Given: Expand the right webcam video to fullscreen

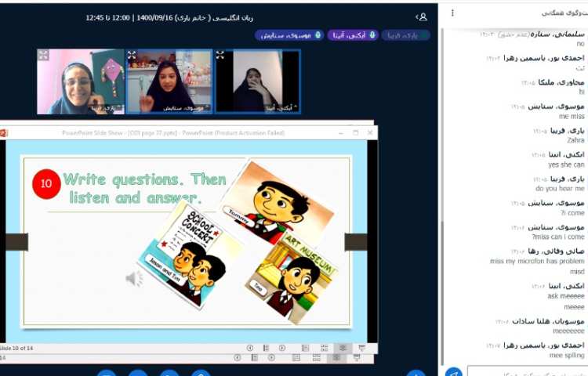Looking at the screenshot, I should [221, 55].
